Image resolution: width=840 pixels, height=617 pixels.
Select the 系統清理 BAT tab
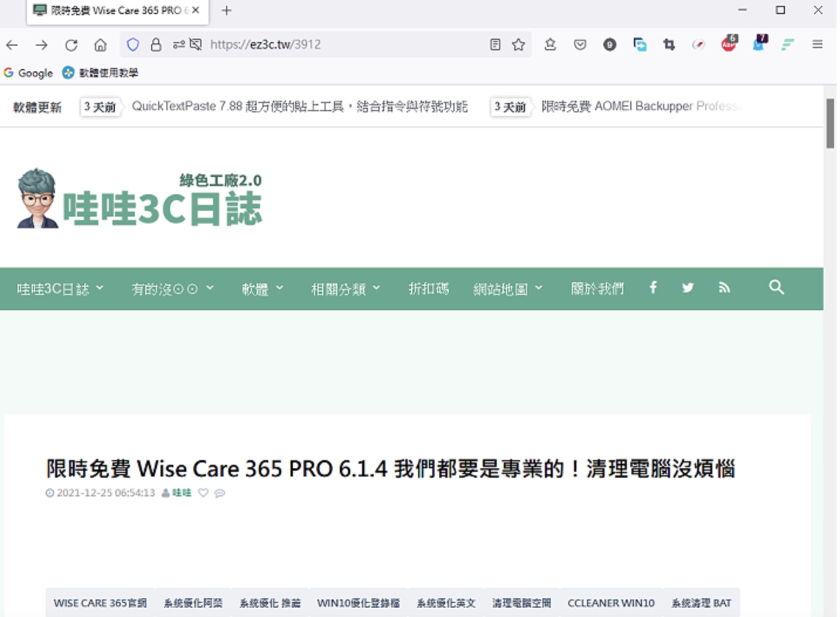point(701,603)
